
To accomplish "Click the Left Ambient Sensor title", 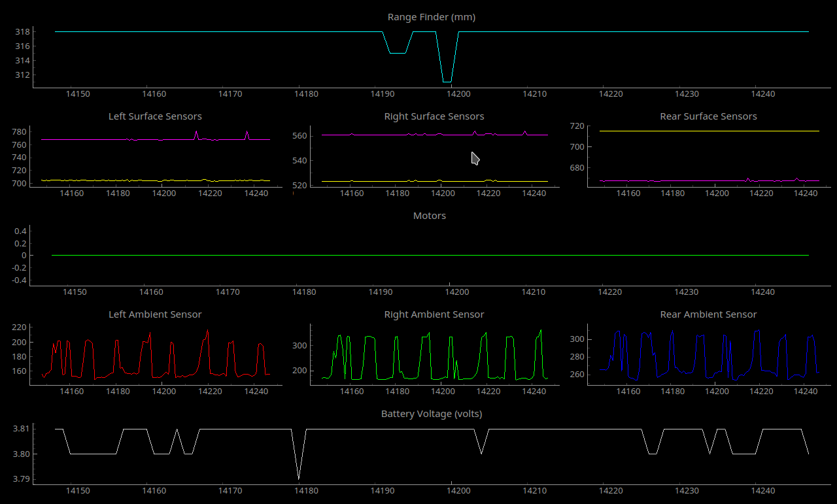I will pos(155,314).
